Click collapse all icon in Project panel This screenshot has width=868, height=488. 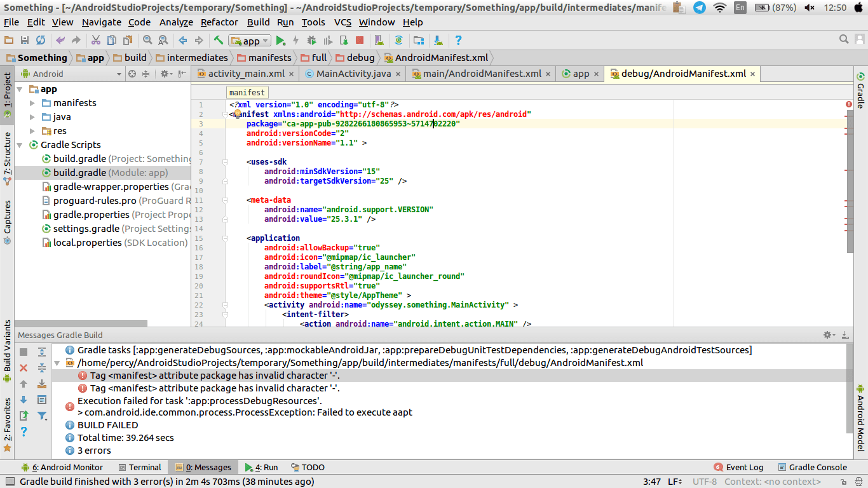tap(146, 74)
